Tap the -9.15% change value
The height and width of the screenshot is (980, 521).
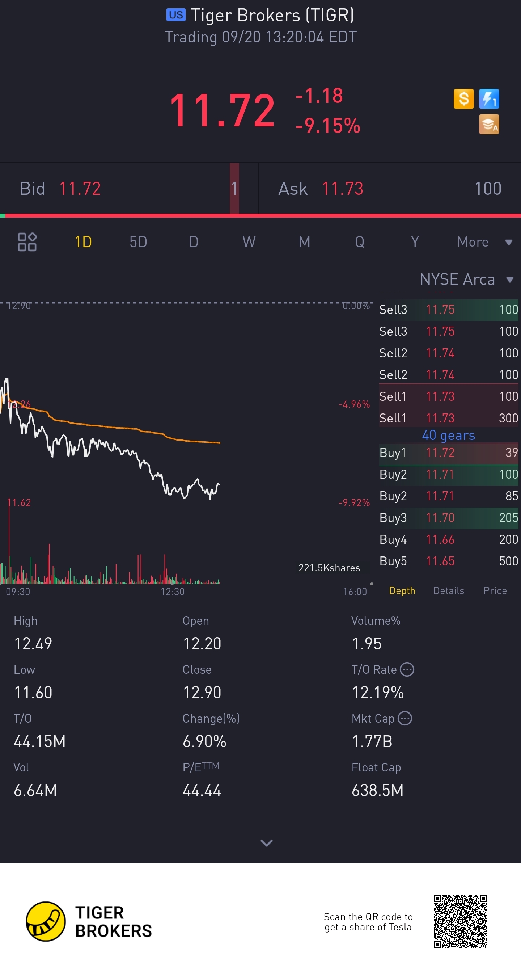[x=328, y=126]
